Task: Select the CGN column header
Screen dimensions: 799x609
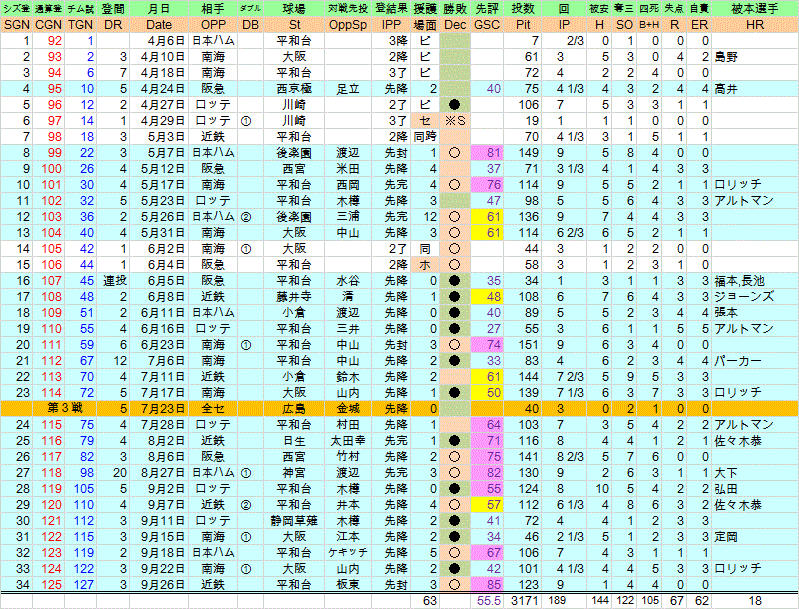Action: (48, 24)
